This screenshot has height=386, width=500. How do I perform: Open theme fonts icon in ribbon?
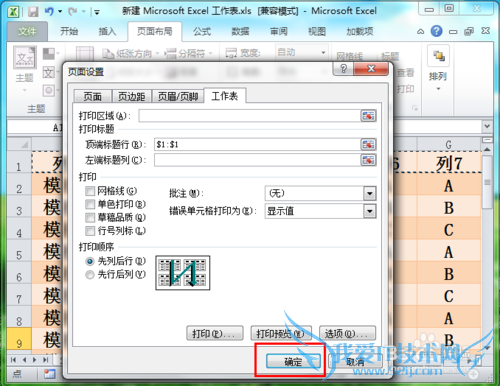click(x=49, y=72)
